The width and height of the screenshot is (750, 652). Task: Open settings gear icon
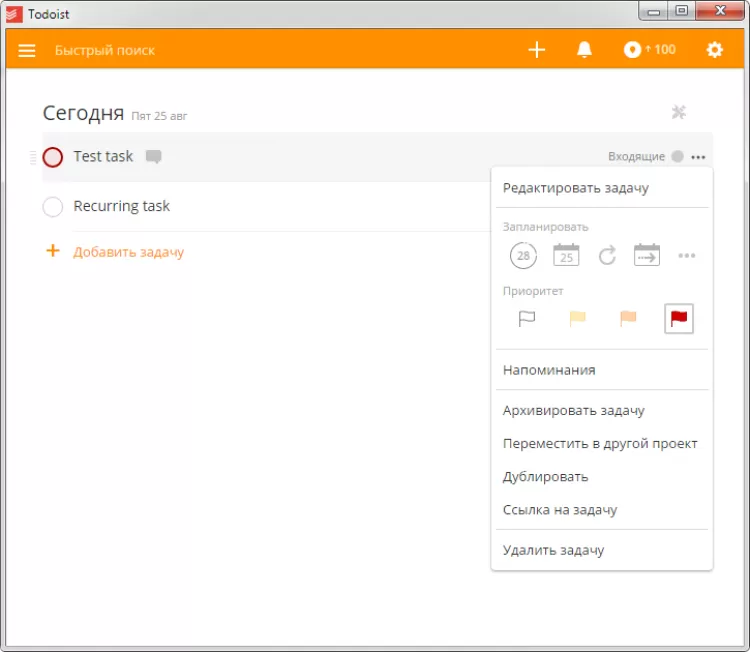(x=715, y=50)
